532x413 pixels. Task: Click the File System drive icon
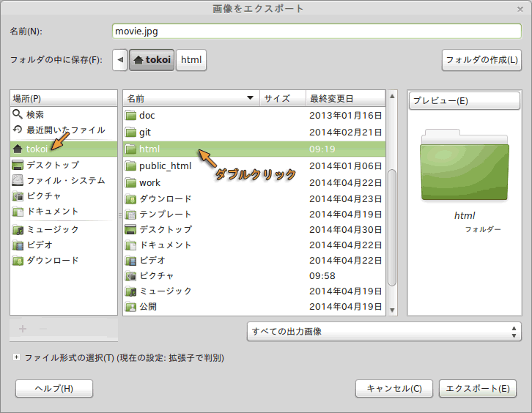(x=18, y=180)
